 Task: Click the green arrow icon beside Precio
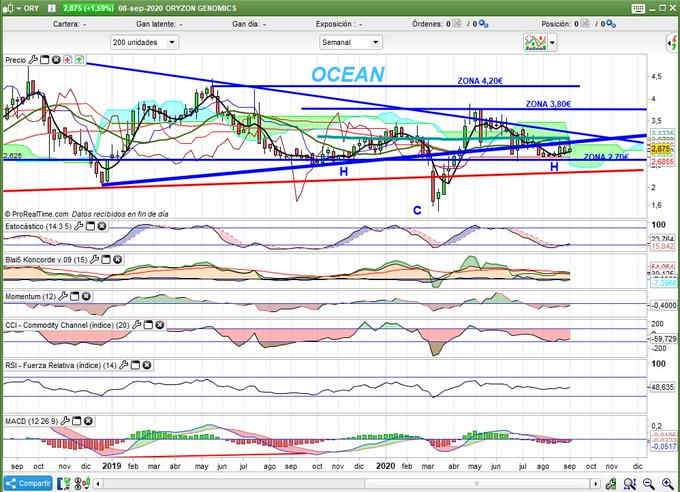pos(79,60)
